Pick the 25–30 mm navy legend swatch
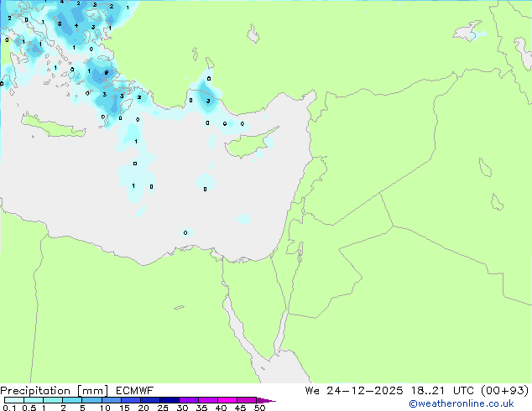The width and height of the screenshot is (532, 411). (x=169, y=400)
